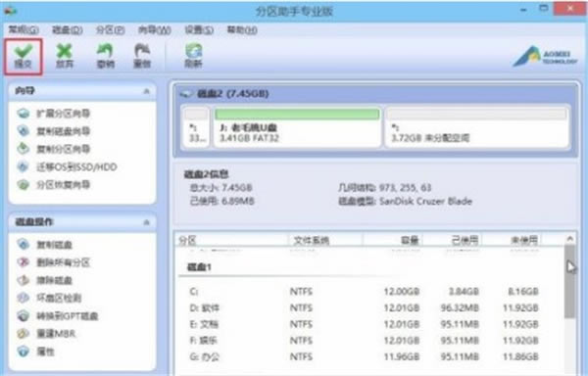Click the 重做 (Redo) toolbar icon
588x376 pixels.
(x=142, y=57)
